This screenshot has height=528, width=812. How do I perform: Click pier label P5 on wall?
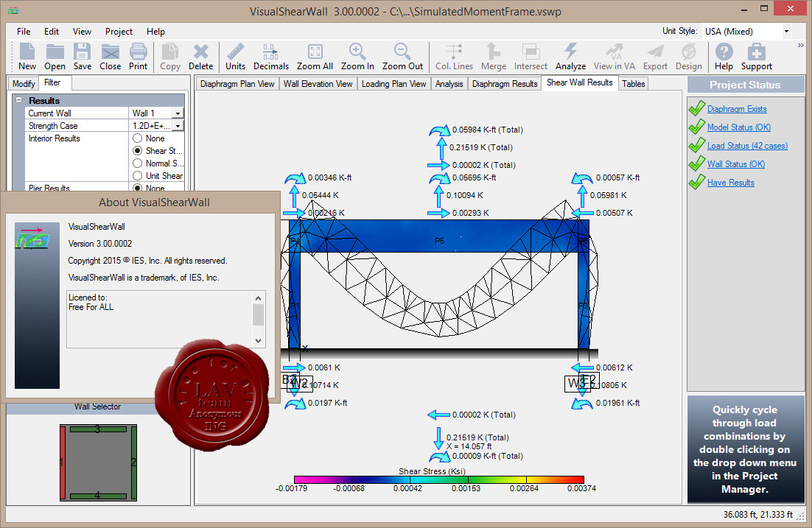coord(439,241)
